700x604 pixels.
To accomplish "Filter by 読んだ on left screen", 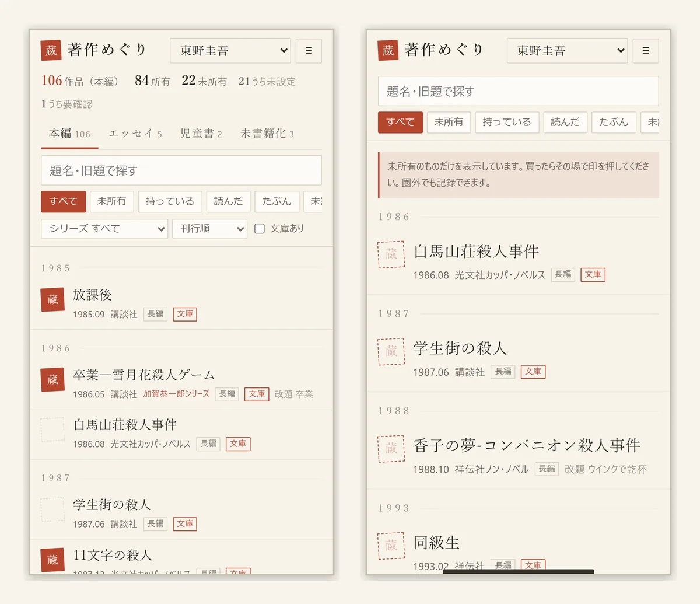I will [228, 201].
